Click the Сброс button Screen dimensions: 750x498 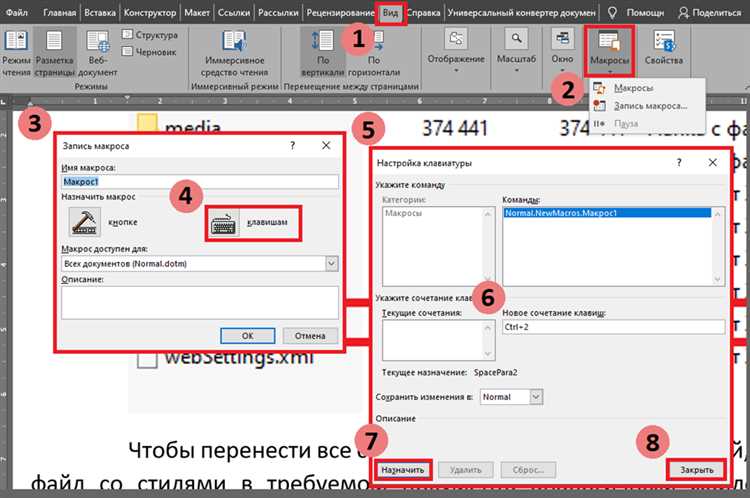tap(528, 470)
